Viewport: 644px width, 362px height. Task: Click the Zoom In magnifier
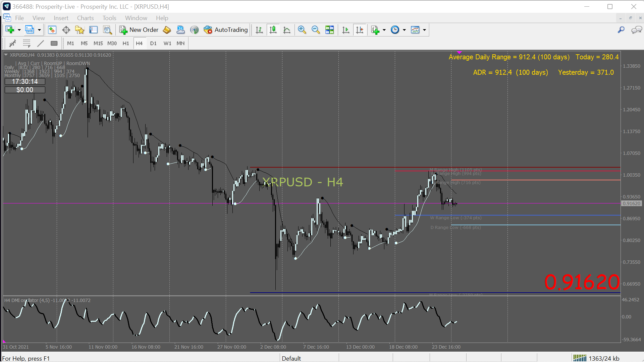[x=302, y=30]
